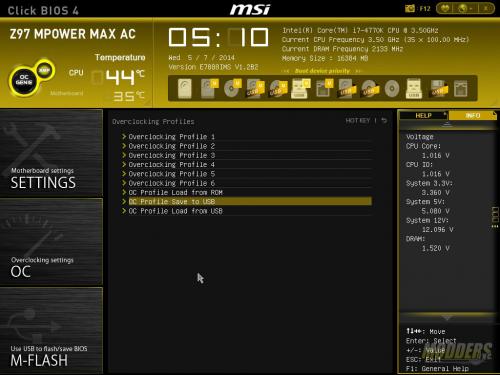Select the non-UEFI USB optical disc boot icon

click(369, 89)
